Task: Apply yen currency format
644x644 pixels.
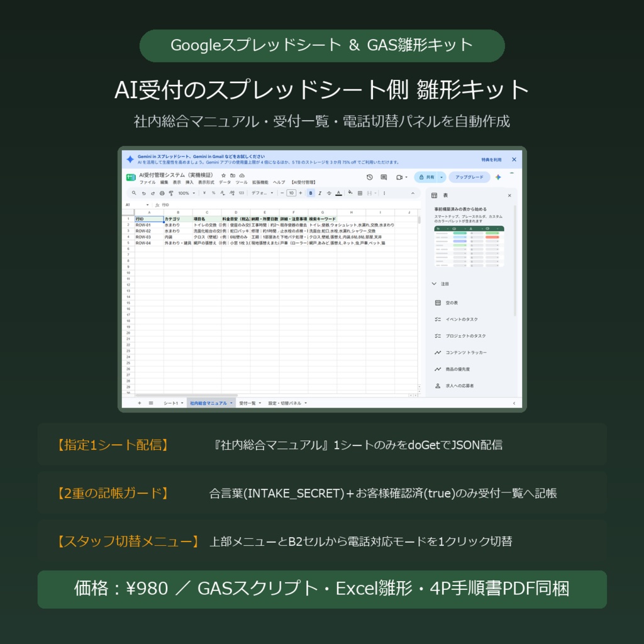Action: coord(204,193)
